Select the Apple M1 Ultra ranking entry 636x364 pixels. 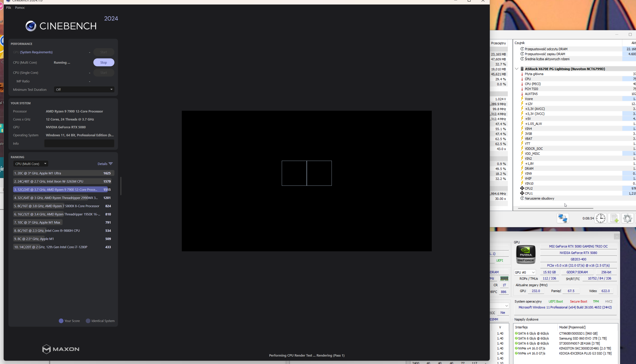tap(63, 173)
